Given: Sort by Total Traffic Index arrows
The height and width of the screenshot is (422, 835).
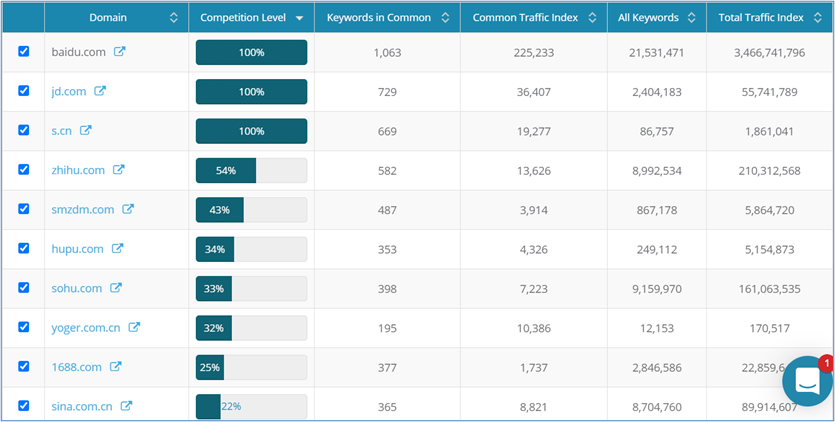Looking at the screenshot, I should 817,18.
